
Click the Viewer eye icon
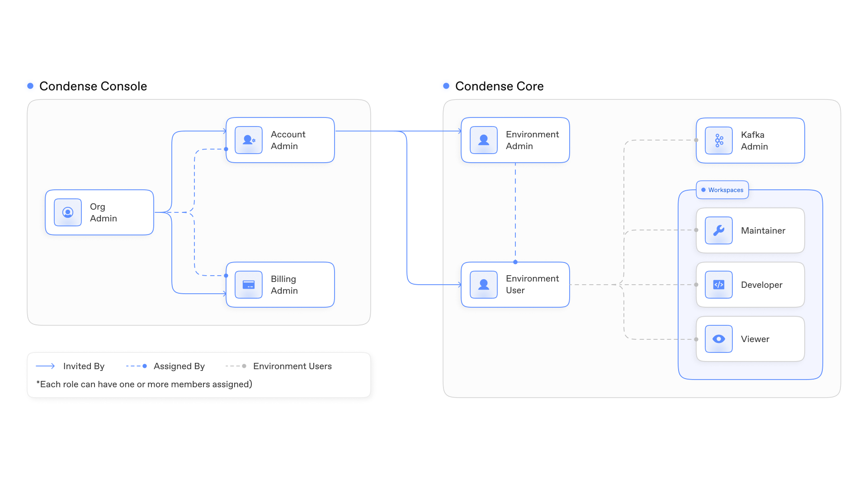(719, 339)
